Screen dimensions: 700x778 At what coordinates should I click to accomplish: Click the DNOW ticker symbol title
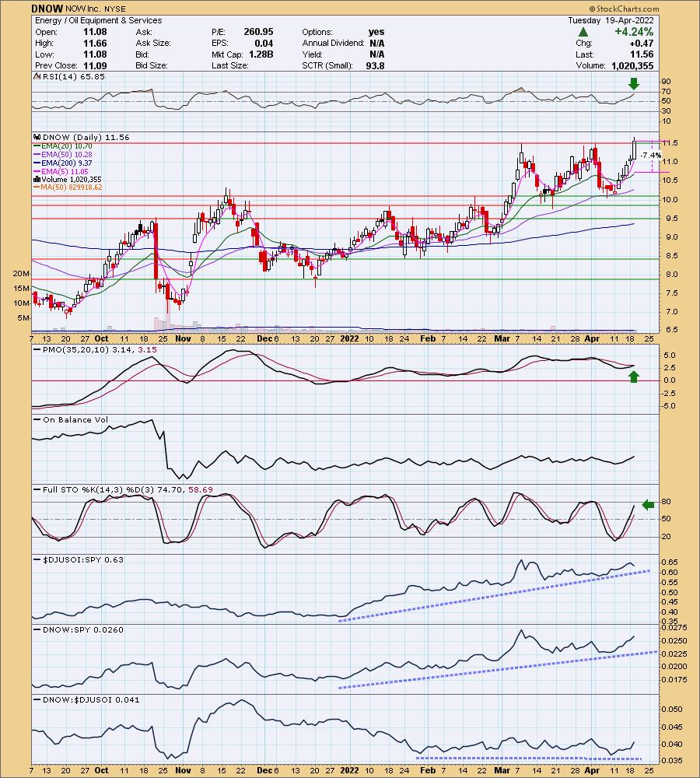47,9
